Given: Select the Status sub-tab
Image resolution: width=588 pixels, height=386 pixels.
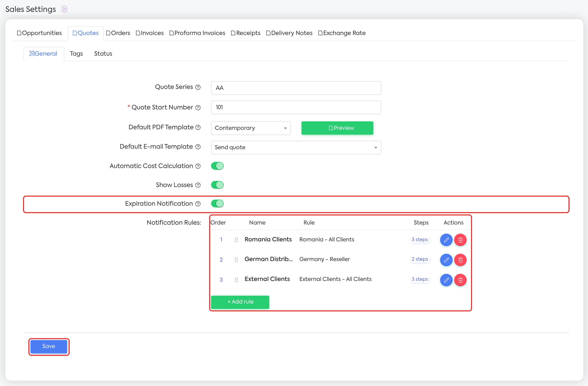Looking at the screenshot, I should (x=103, y=54).
